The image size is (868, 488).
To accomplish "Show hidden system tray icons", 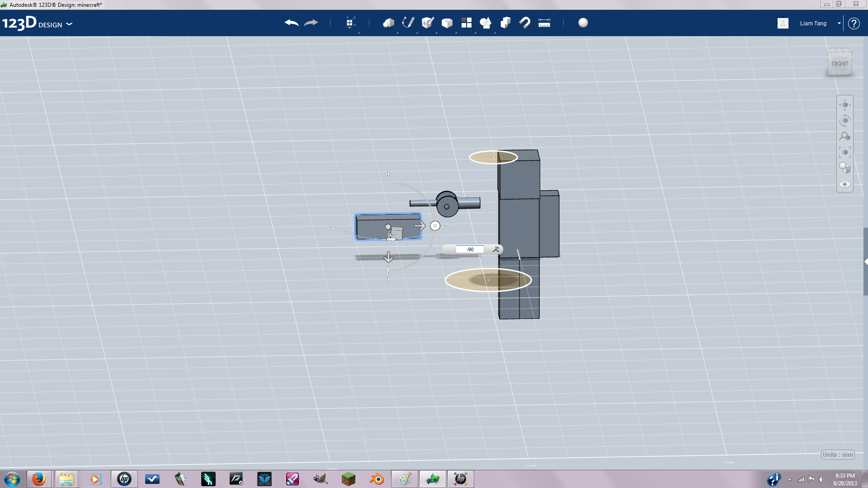I will click(789, 479).
